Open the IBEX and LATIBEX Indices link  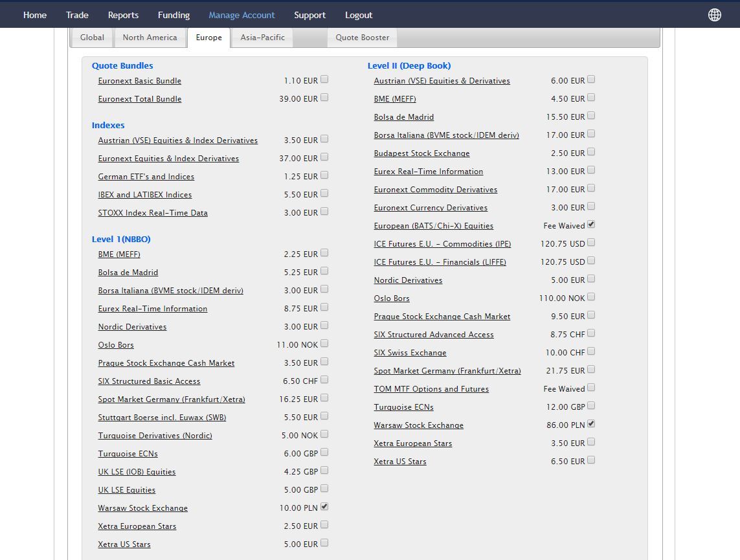tap(145, 195)
